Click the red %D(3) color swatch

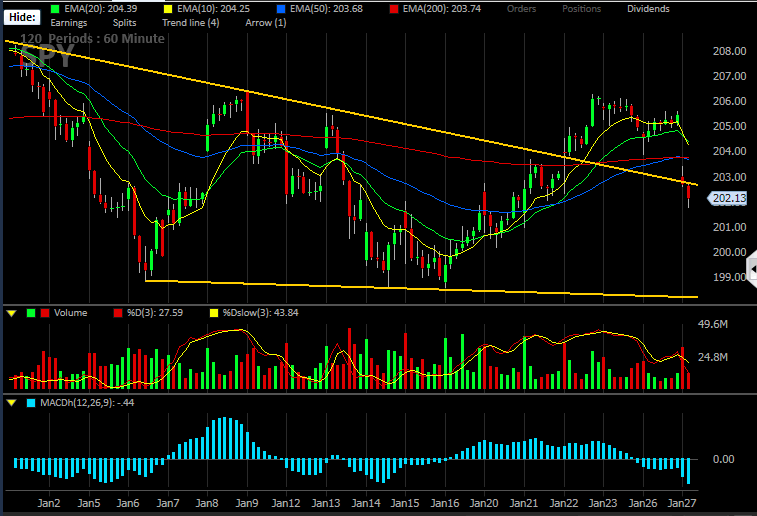[118, 313]
